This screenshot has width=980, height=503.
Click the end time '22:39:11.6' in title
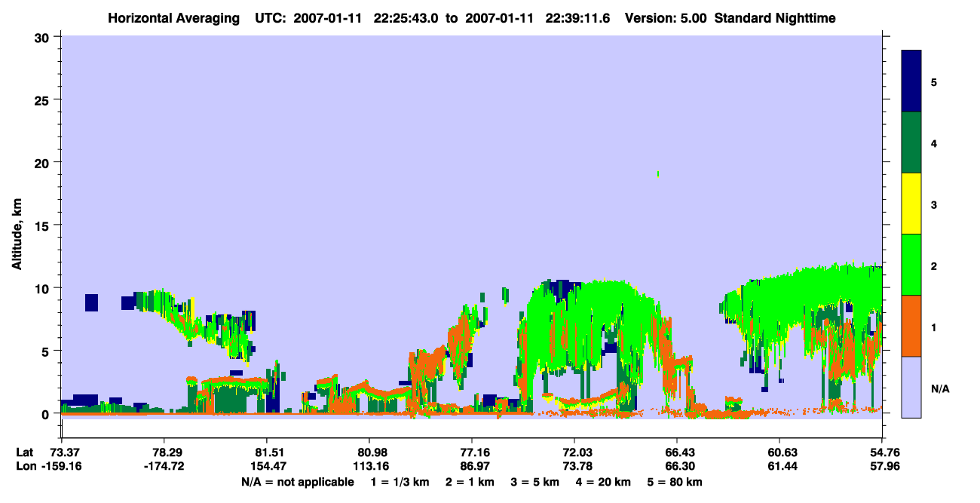coord(577,17)
